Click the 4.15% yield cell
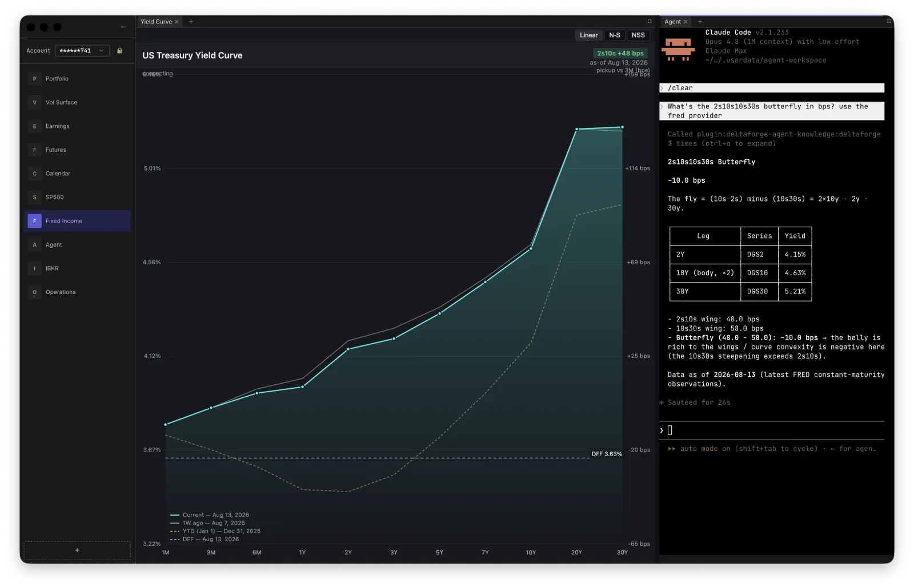Image resolution: width=914 pixels, height=588 pixels. pos(795,255)
